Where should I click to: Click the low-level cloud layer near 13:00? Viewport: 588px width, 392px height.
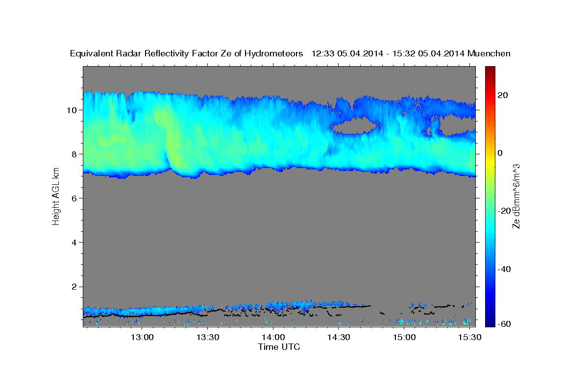coord(143,311)
